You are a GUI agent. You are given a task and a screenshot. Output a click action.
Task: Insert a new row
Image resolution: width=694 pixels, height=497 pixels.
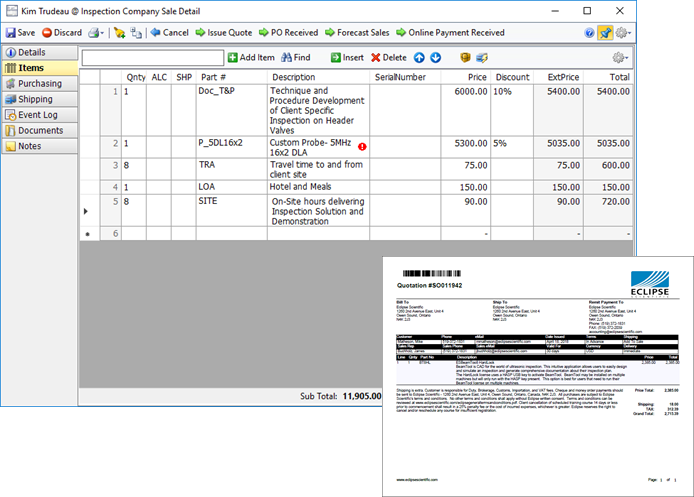click(x=347, y=58)
